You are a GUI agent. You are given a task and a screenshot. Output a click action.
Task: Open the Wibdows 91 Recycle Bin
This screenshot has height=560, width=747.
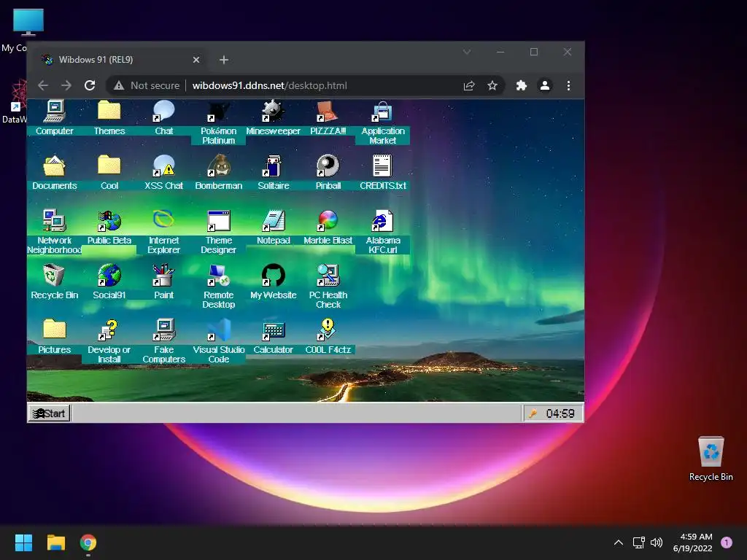click(54, 282)
